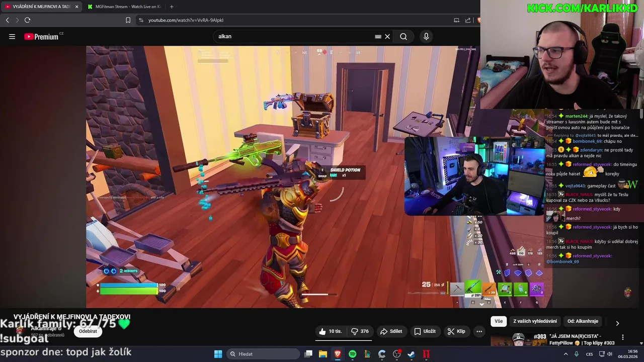Switch the CES keyboard language
The image size is (644, 362).
click(x=589, y=354)
